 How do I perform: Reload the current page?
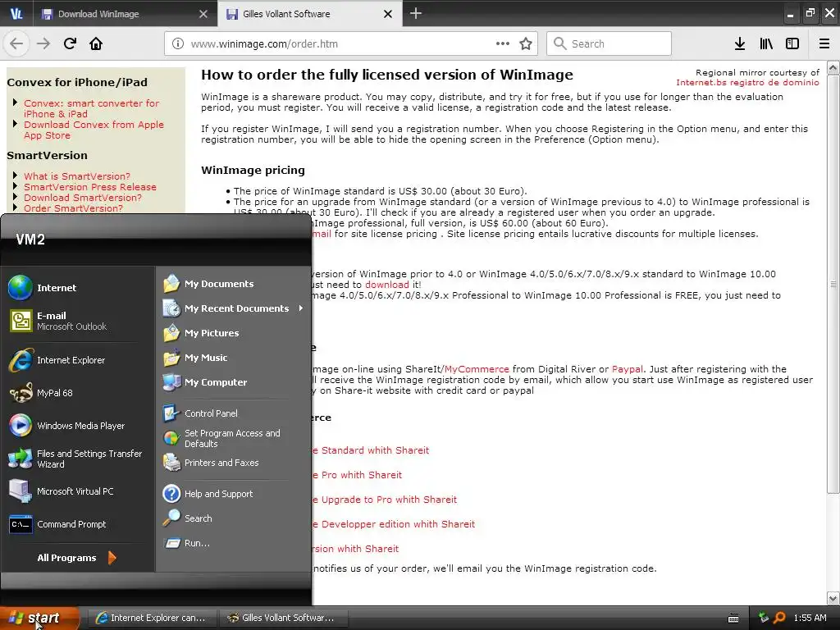coord(70,43)
